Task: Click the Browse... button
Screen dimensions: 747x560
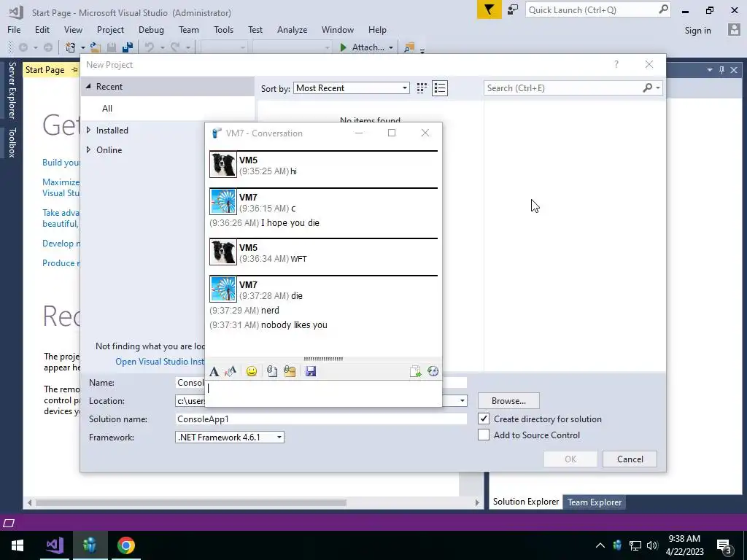Action: [508, 401]
